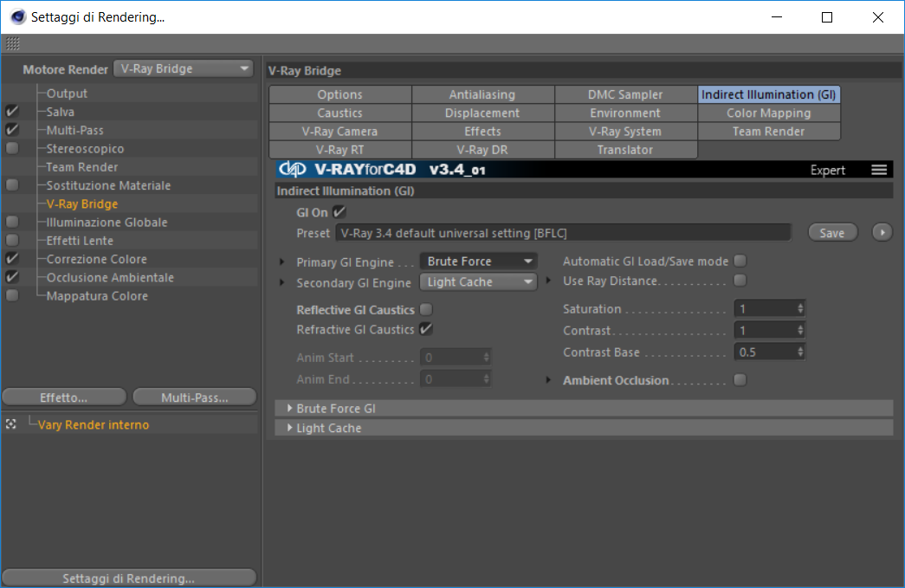Open the V-Ray Camera tab
The width and height of the screenshot is (905, 588).
point(340,132)
